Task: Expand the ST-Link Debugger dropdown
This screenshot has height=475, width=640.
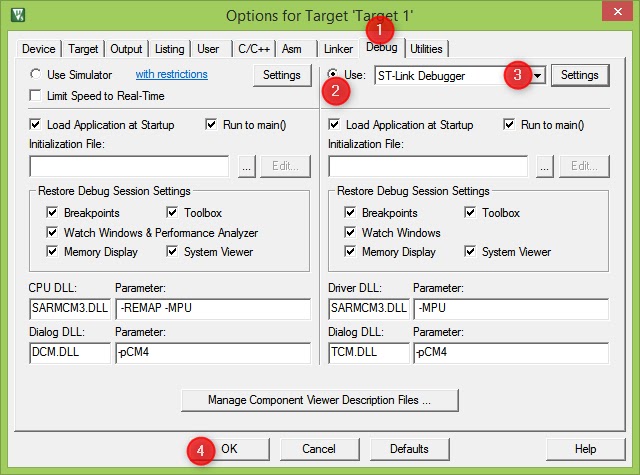Action: (x=538, y=75)
